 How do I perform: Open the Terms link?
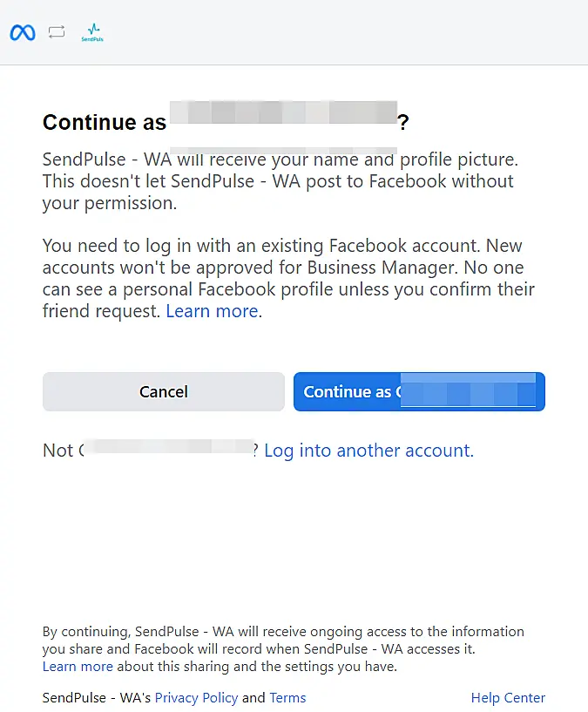[x=287, y=698]
